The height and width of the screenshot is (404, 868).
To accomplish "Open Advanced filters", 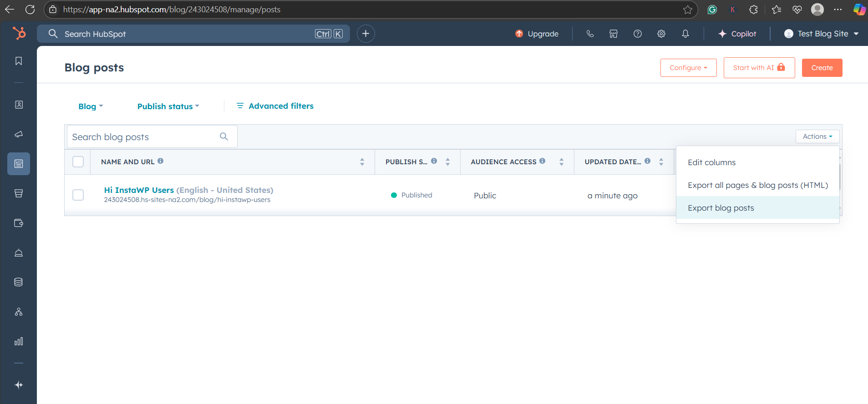I will [275, 106].
